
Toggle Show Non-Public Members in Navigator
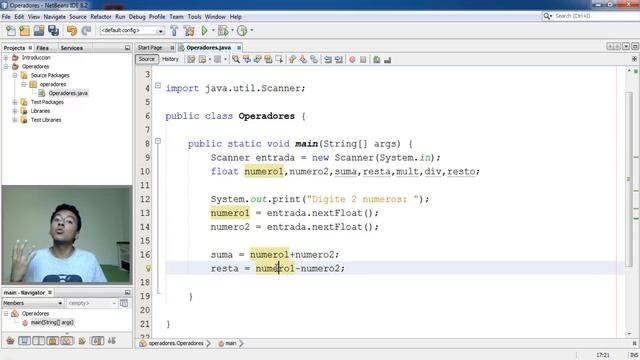point(53,340)
